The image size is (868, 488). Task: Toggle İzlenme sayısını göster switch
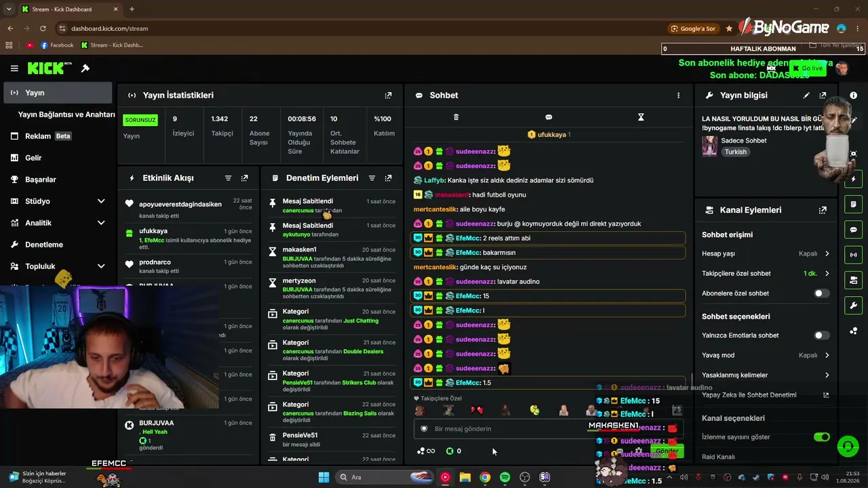click(821, 437)
